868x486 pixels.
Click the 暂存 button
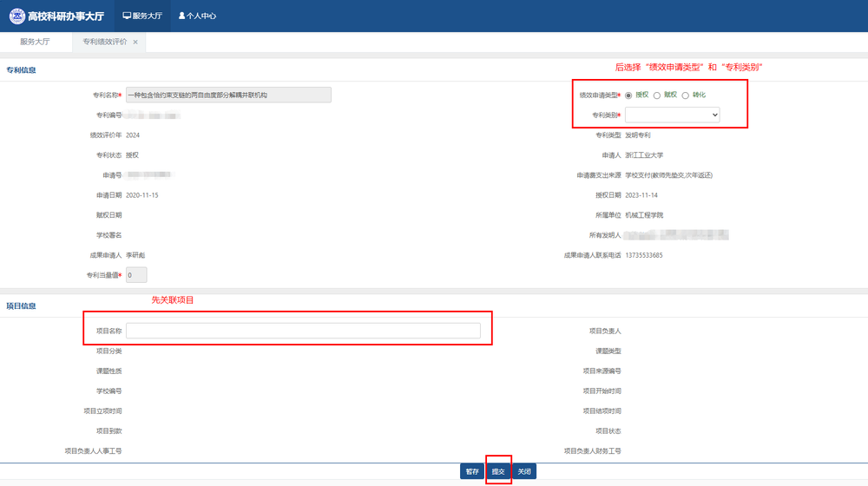[x=472, y=471]
